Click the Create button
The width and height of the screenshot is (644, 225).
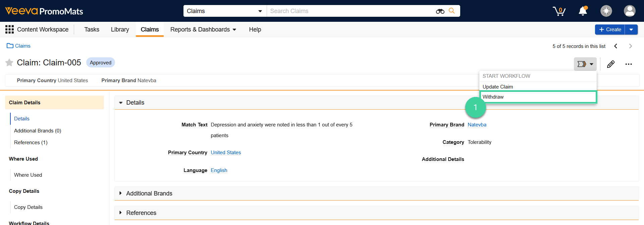[x=610, y=30]
